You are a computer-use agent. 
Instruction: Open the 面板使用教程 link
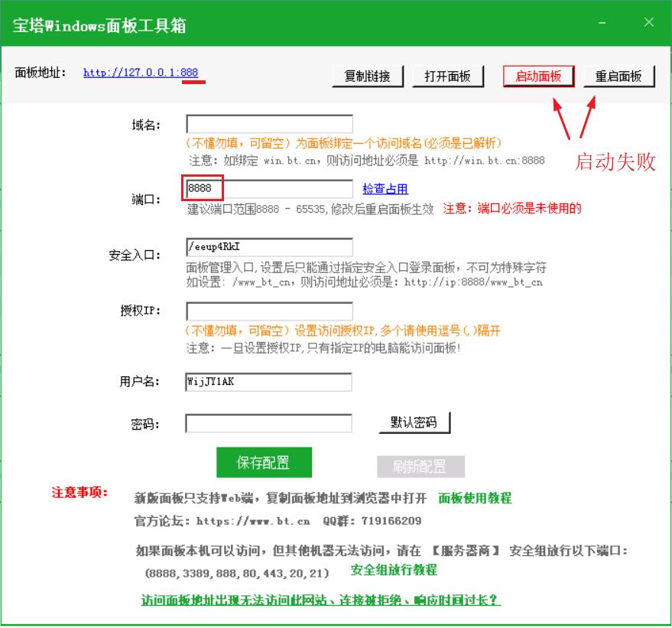coord(475,498)
